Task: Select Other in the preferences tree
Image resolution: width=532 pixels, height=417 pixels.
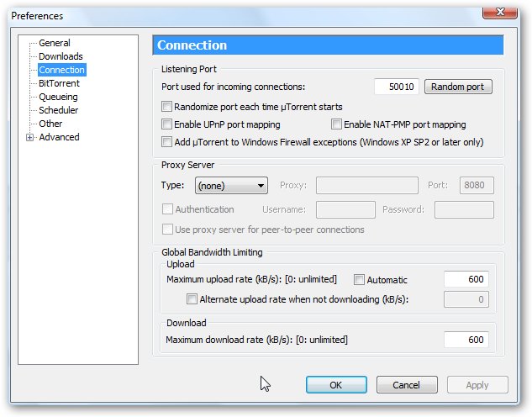Action: click(50, 124)
